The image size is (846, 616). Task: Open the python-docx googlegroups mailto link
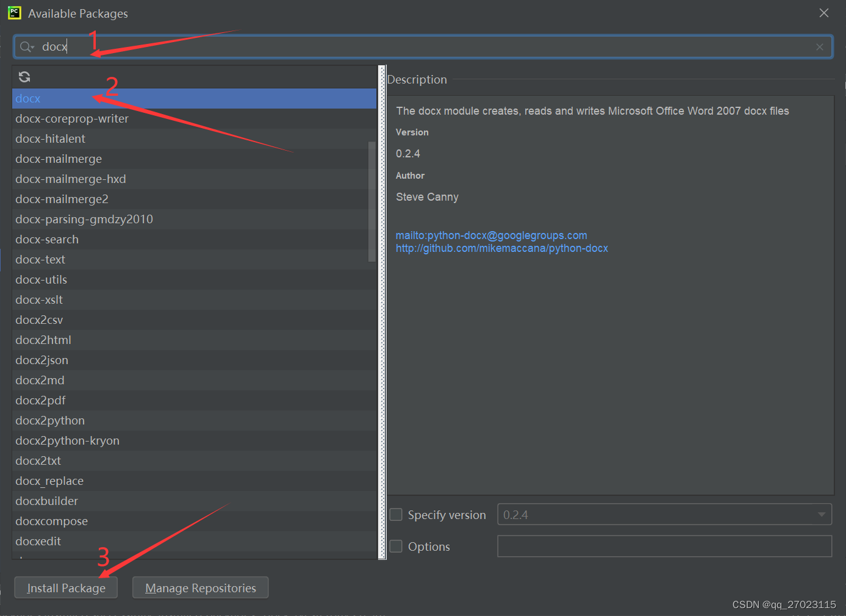tap(492, 235)
